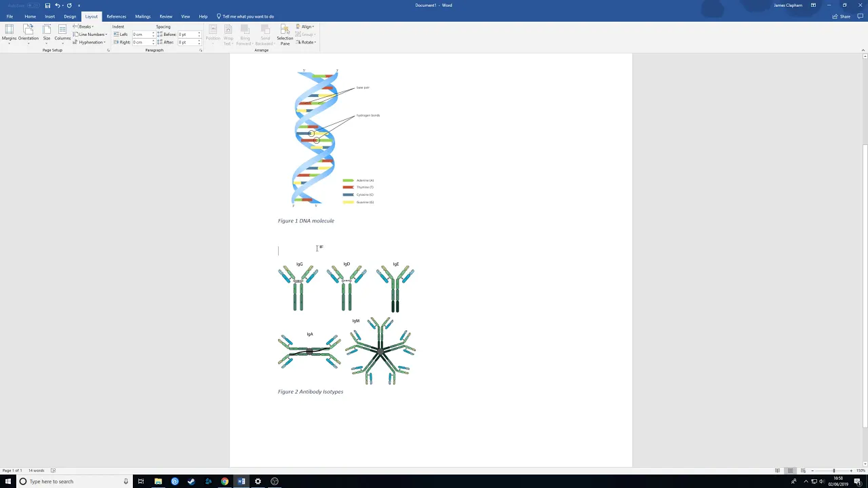Open the Windows Start menu
The image size is (868, 488).
(x=8, y=481)
